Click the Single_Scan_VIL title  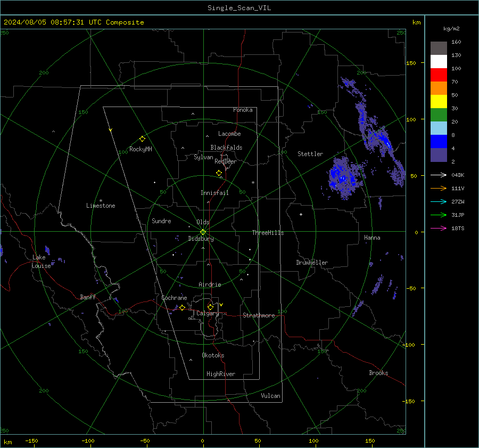tap(239, 8)
